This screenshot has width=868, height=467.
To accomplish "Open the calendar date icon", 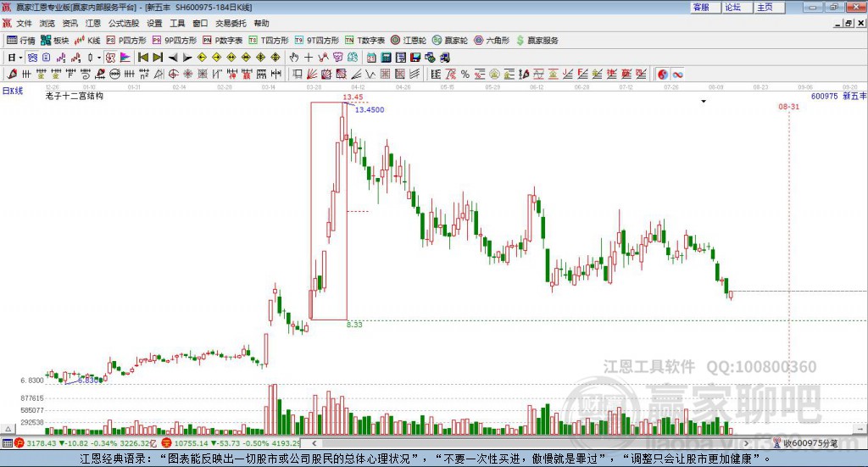I will [x=371, y=58].
